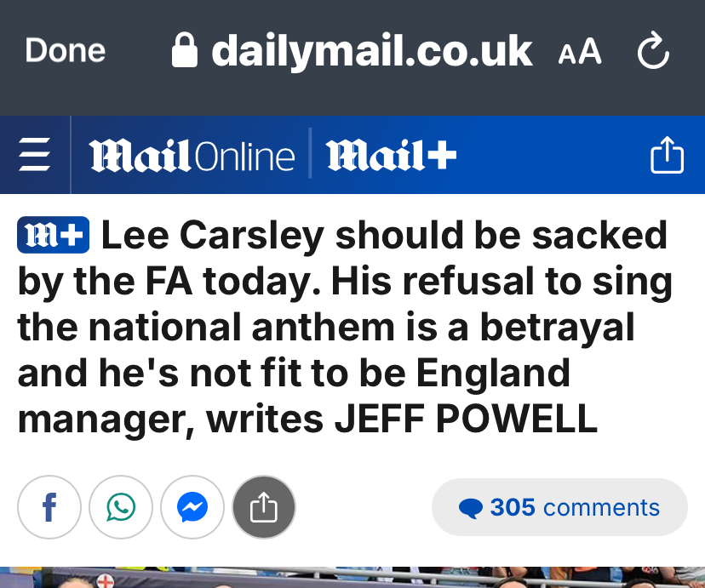Tap the comment bubble icon
705x588 pixels.
click(471, 509)
